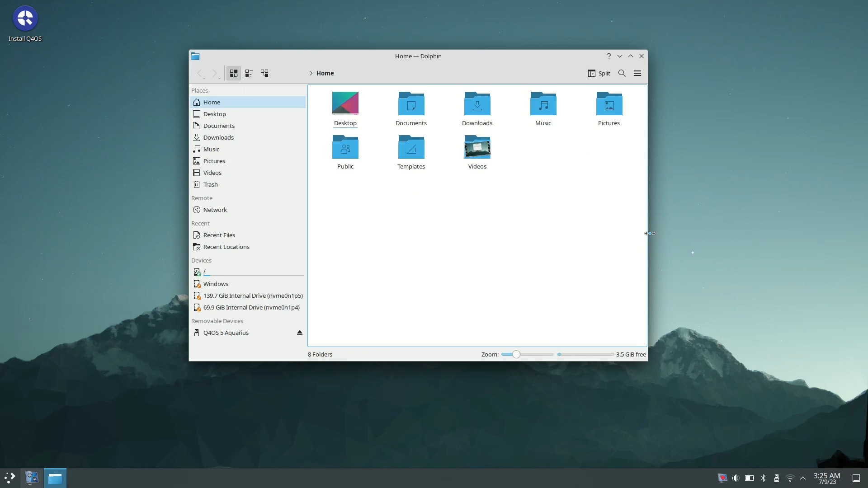Select the Desktop folder thumbnail
Image resolution: width=868 pixels, height=488 pixels.
pos(345,103)
